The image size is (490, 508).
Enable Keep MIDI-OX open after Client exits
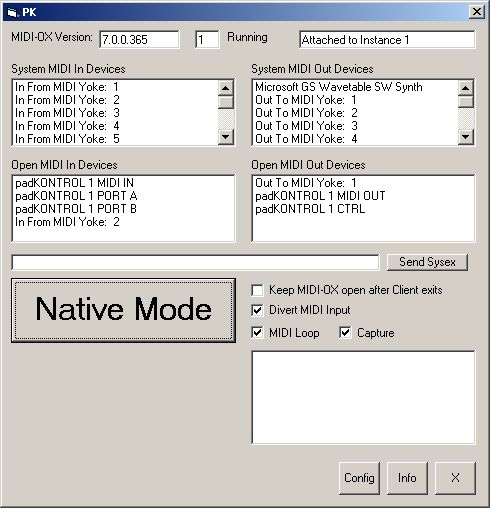pos(257,290)
